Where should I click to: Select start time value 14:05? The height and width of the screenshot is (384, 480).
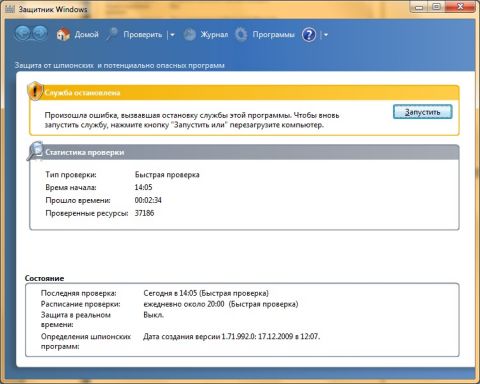pyautogui.click(x=143, y=187)
